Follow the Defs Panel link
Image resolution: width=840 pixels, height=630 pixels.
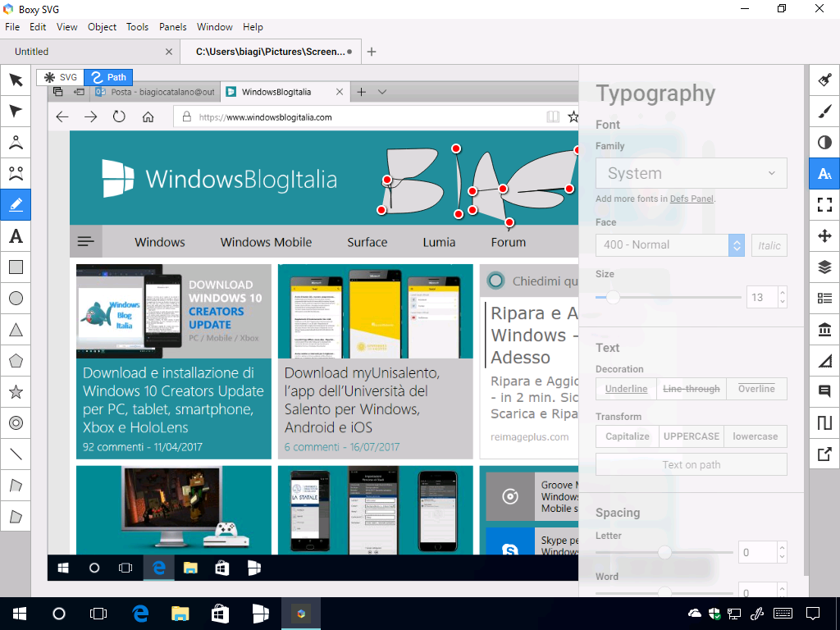(692, 199)
